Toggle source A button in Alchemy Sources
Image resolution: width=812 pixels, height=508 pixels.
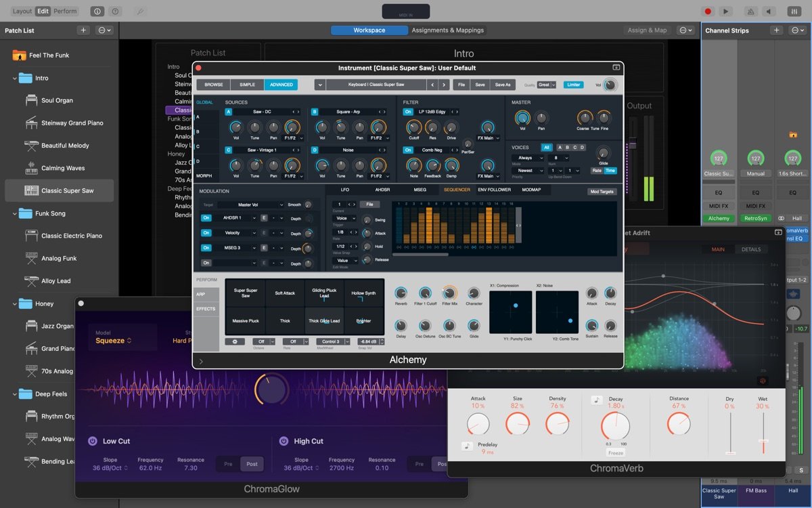point(229,112)
